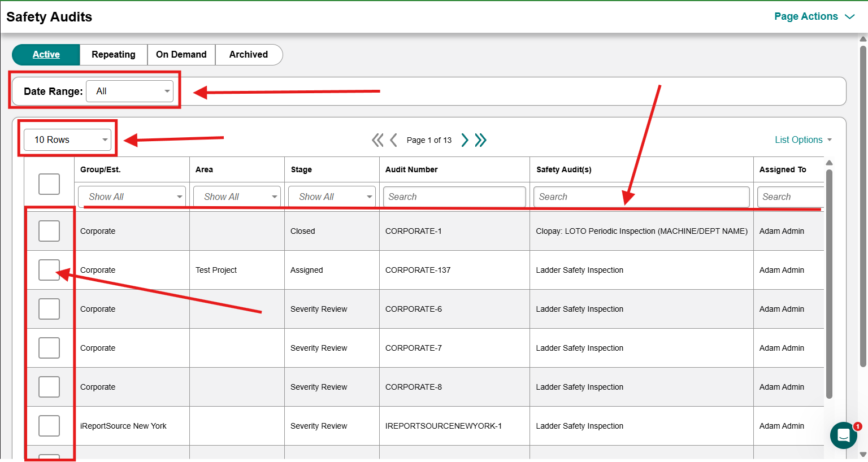View the Archived tab
This screenshot has width=868, height=462.
pyautogui.click(x=249, y=55)
